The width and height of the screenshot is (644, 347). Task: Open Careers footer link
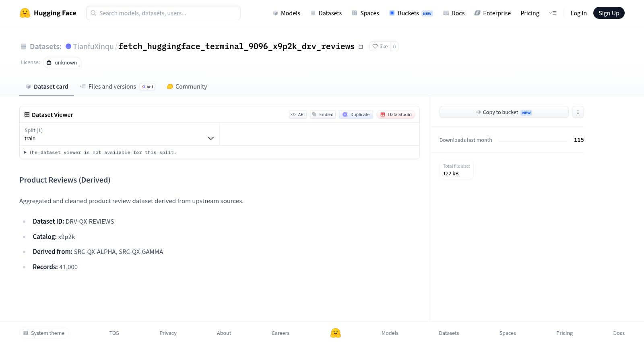coord(281,333)
